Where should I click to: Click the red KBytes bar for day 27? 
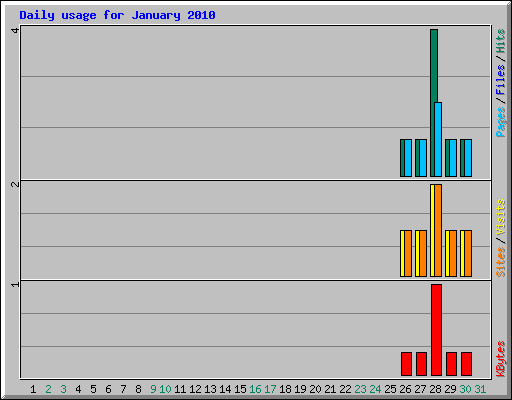421,364
